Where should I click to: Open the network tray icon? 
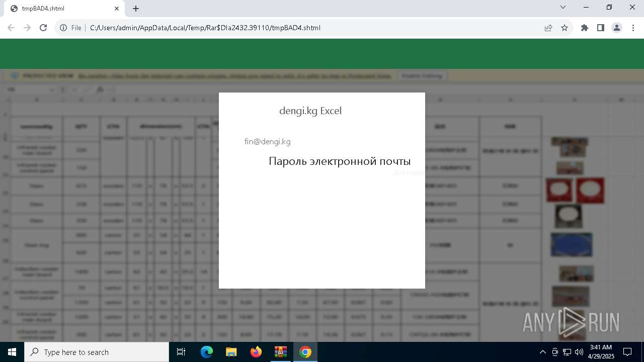tap(567, 352)
